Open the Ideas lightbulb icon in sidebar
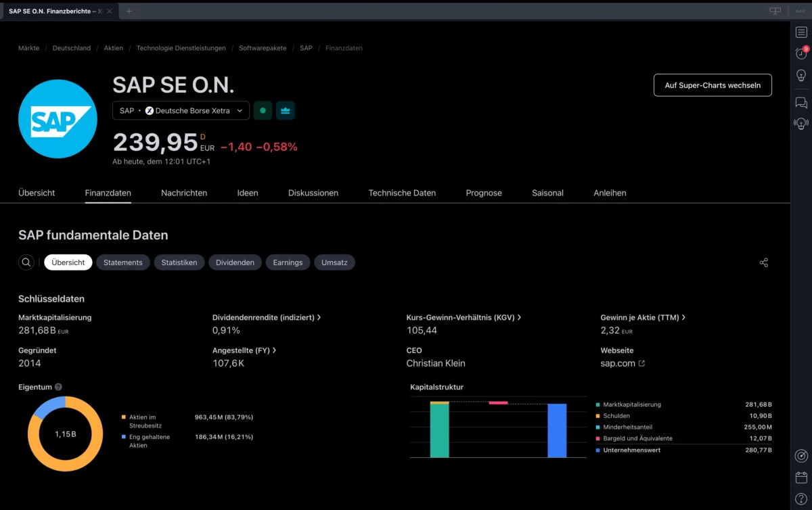Screen dimensions: 812x510 tap(801, 75)
